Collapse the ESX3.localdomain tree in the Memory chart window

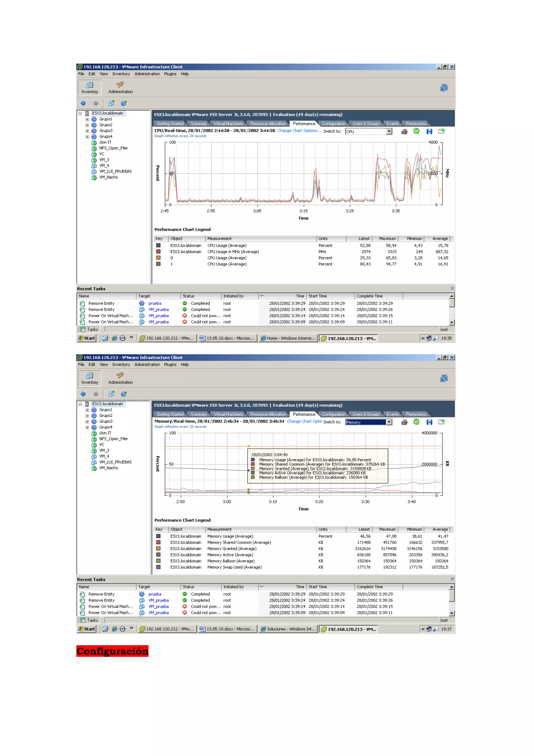pos(80,404)
